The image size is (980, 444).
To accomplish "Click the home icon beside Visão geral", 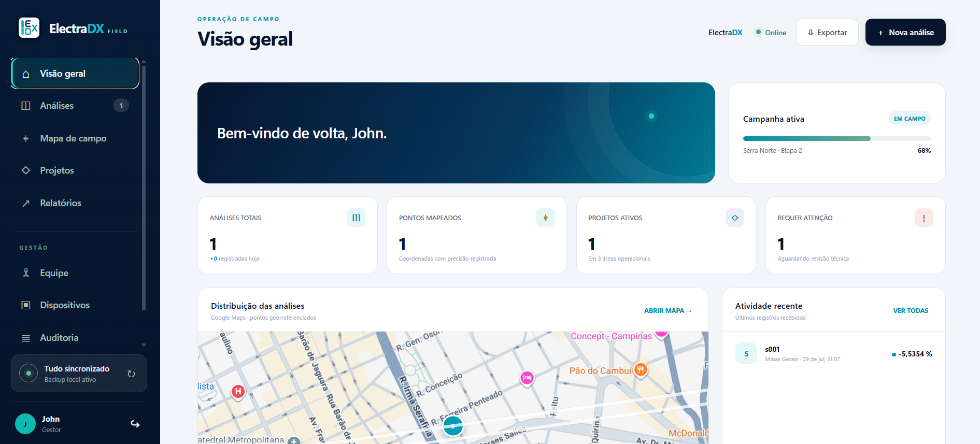I will [26, 74].
